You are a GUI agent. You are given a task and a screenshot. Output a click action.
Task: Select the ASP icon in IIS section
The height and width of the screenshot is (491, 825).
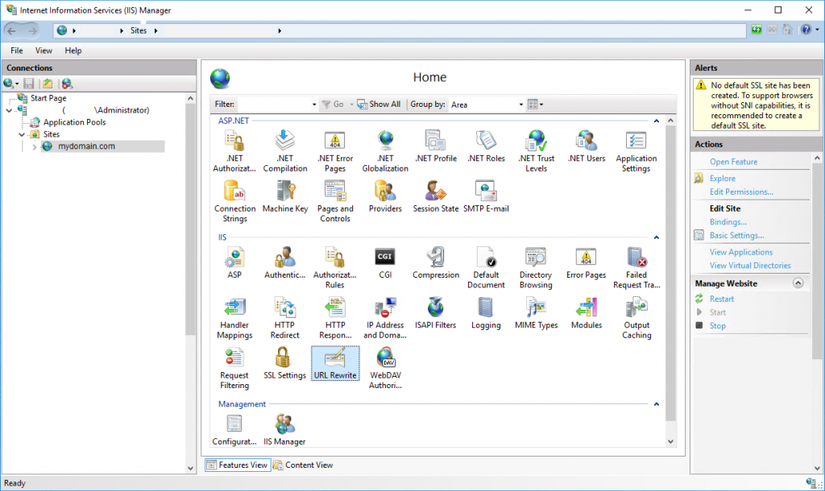pyautogui.click(x=234, y=263)
